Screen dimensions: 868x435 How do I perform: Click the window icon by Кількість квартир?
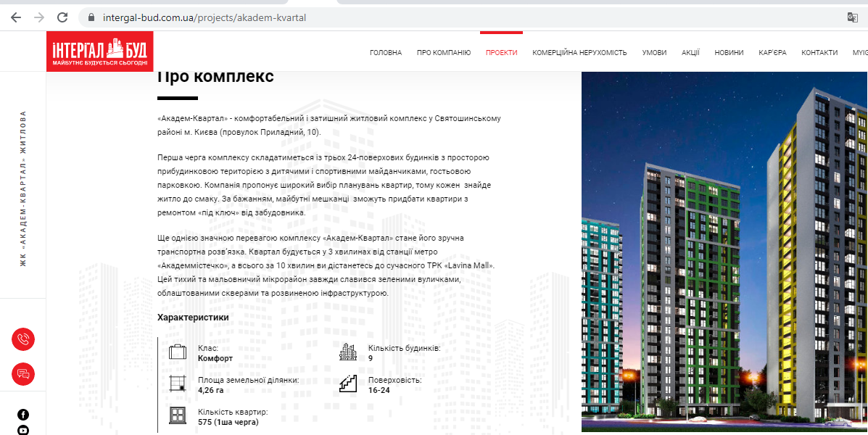coord(178,415)
